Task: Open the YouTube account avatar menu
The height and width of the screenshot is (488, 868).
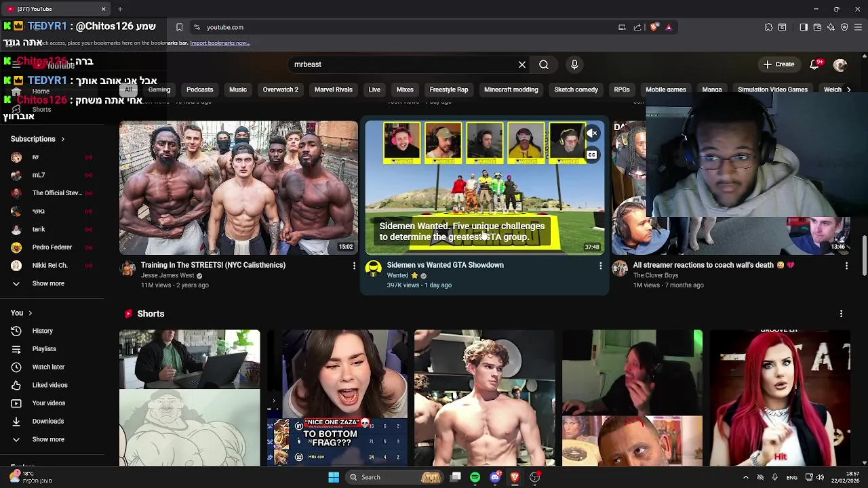Action: coord(840,64)
